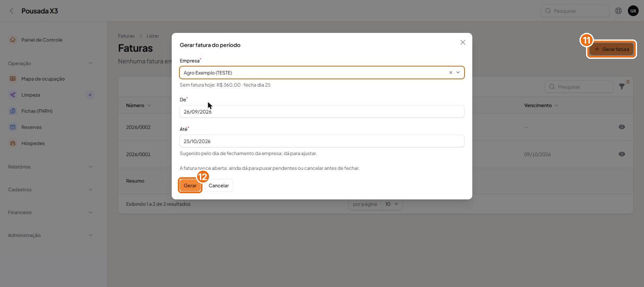This screenshot has width=644, height=287.
Task: Sort the table by Vencimento column
Action: [541, 106]
